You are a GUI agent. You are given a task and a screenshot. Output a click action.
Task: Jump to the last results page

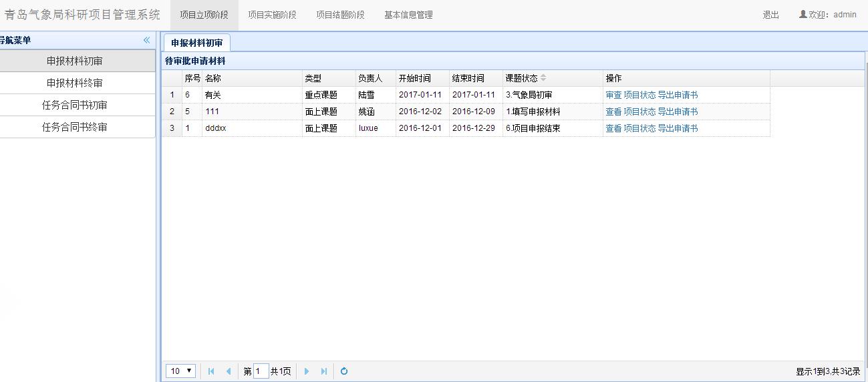point(324,371)
